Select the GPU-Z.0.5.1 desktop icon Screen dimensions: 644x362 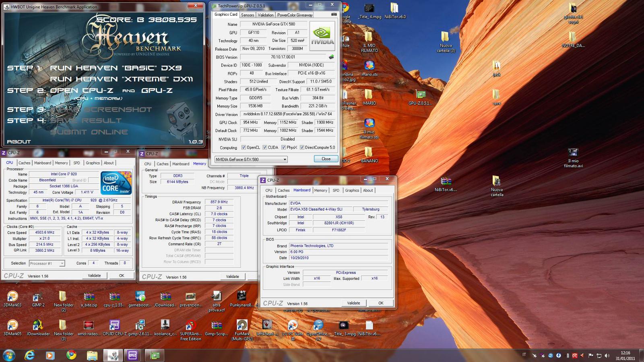[x=420, y=97]
